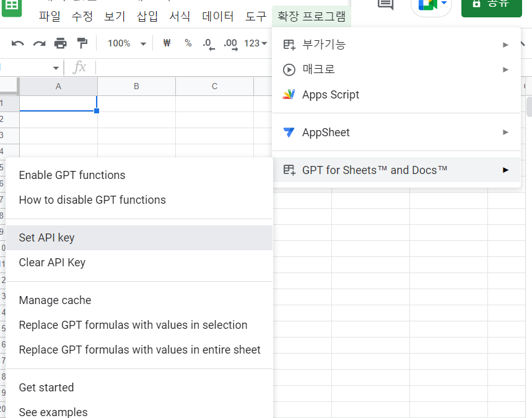Open the 123 number format dropdown
This screenshot has width=532, height=418.
click(x=256, y=43)
